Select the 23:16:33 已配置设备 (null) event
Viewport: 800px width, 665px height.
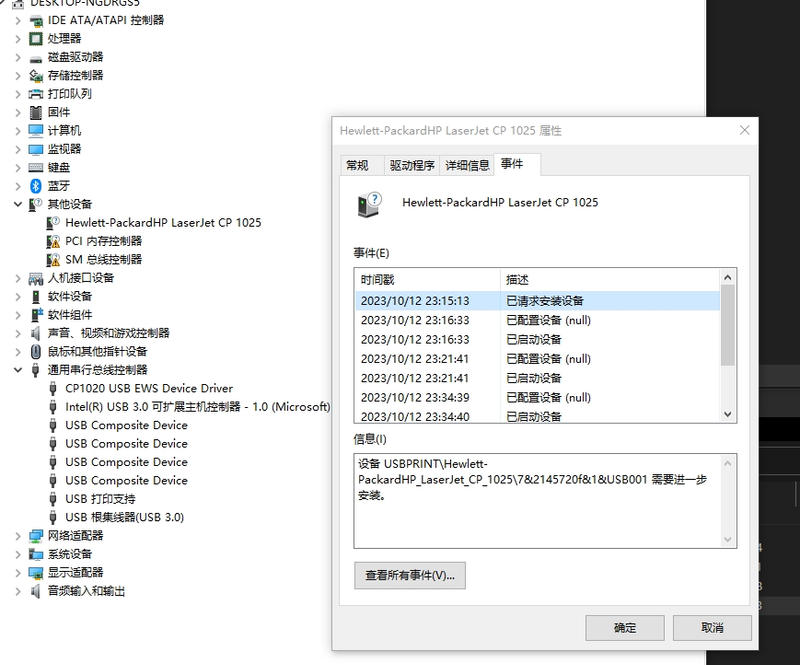[x=538, y=321]
